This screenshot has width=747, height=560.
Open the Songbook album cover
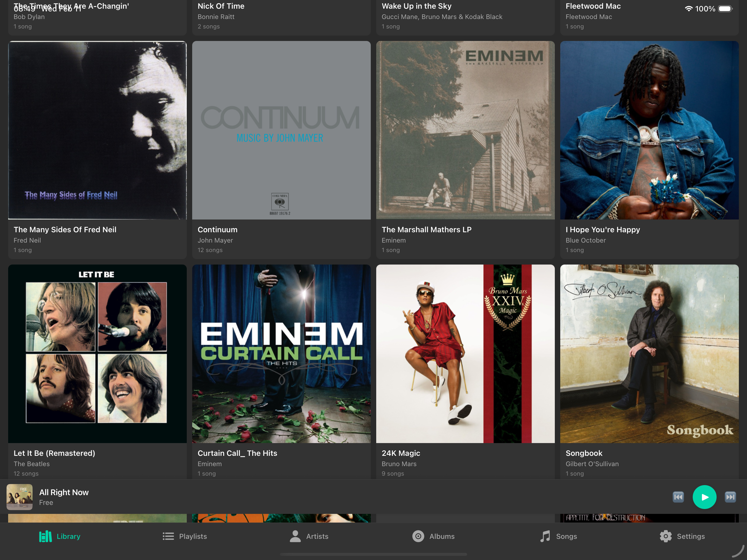click(x=649, y=354)
